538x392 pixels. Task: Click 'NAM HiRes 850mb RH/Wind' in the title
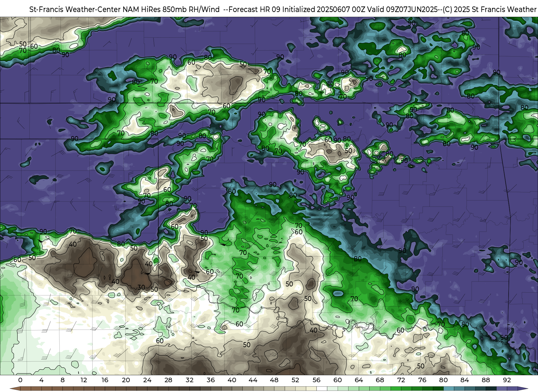pyautogui.click(x=171, y=10)
